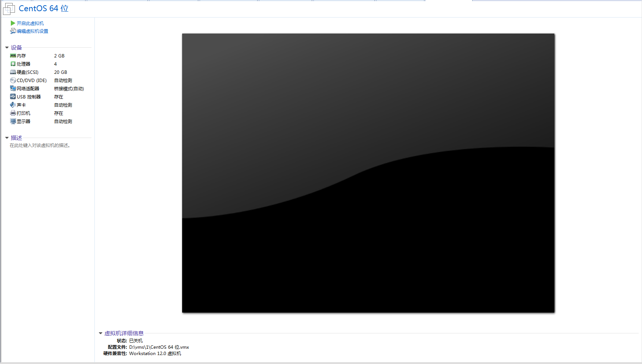Viewport: 642px width, 364px height.
Task: Select the 设备 section heading
Action: click(16, 47)
